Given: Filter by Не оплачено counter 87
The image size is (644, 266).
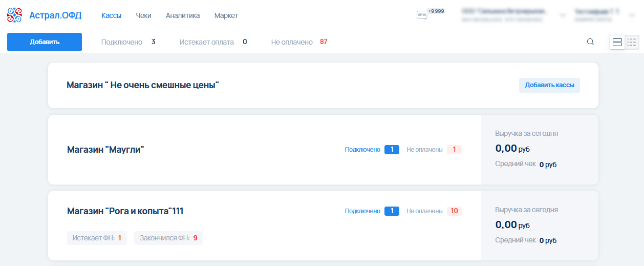Looking at the screenshot, I should coord(299,42).
